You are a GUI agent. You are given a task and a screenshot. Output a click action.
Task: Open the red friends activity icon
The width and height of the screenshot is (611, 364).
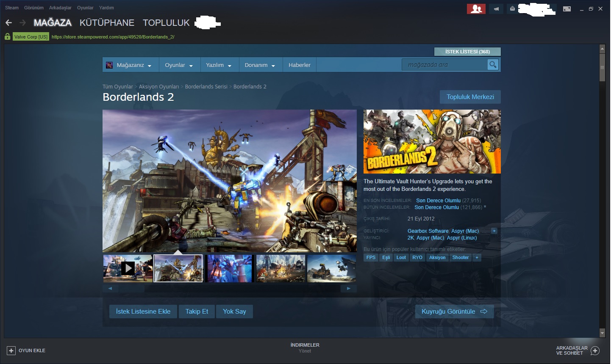[x=476, y=8]
